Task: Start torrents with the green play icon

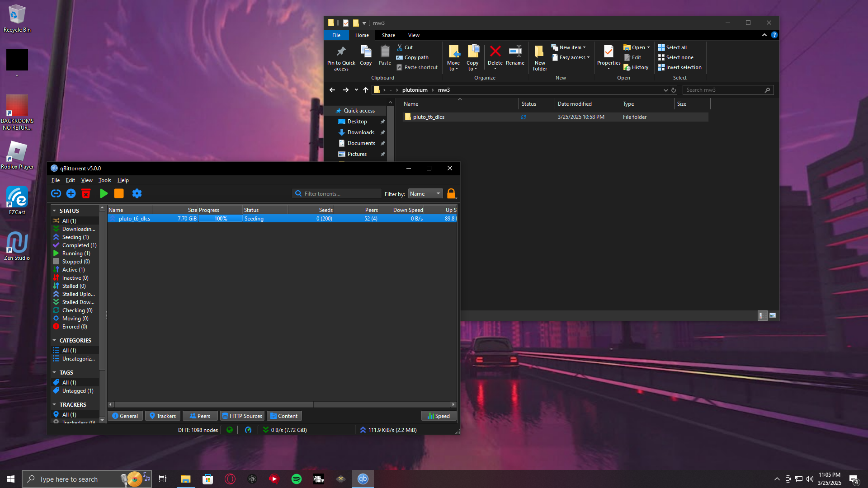Action: tap(104, 193)
